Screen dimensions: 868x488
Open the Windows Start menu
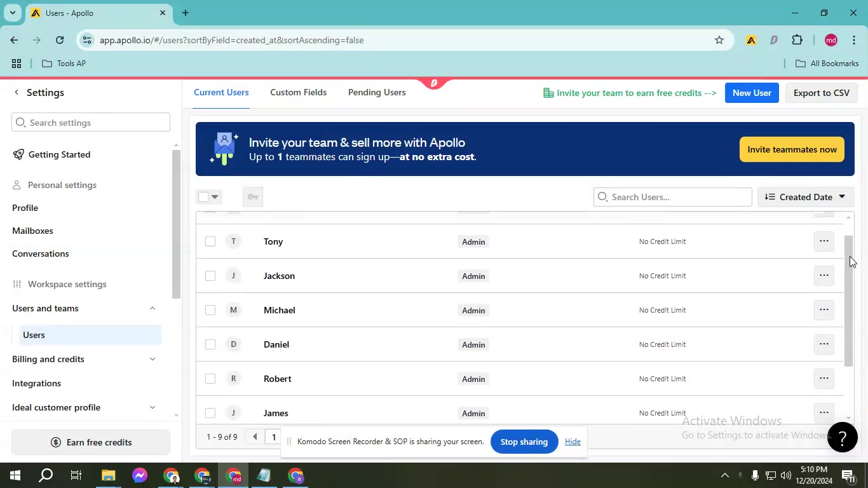(x=15, y=475)
